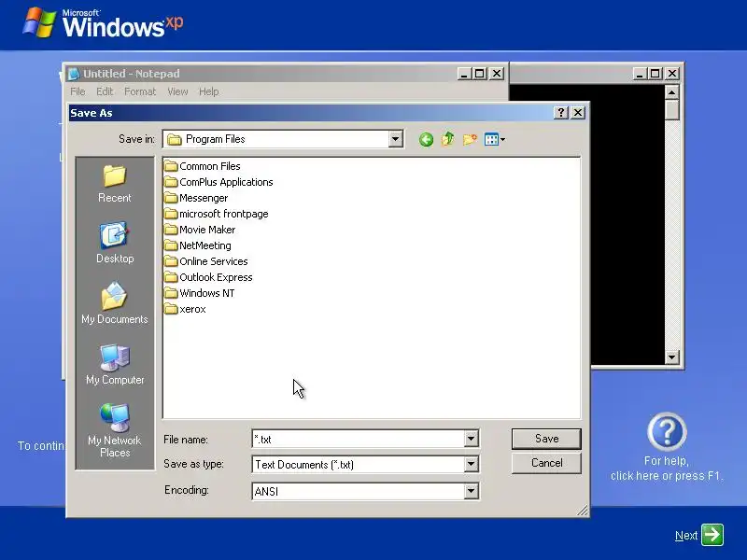Select the ComPlus Applications folder
747x560 pixels.
click(x=218, y=182)
